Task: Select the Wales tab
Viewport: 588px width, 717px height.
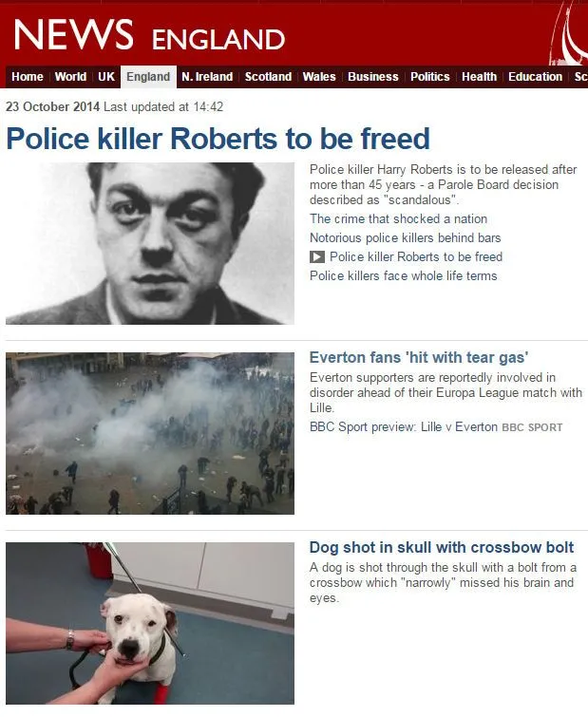Action: click(x=319, y=77)
